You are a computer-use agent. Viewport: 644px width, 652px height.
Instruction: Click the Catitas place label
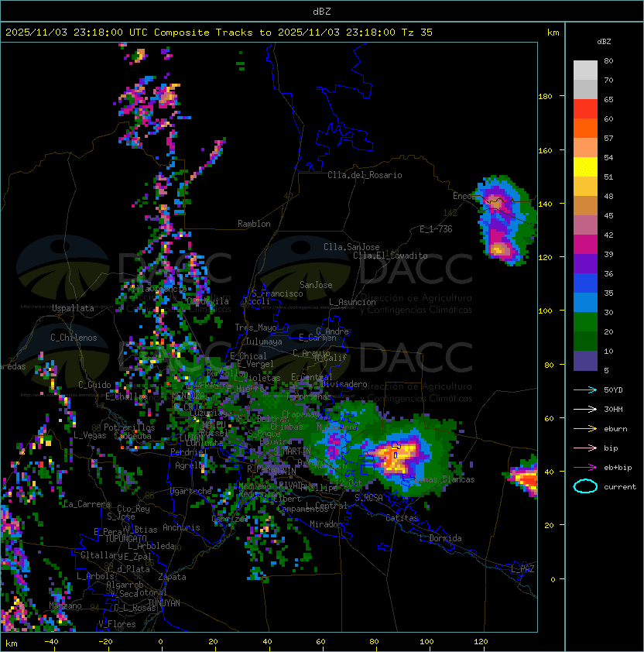click(x=402, y=518)
